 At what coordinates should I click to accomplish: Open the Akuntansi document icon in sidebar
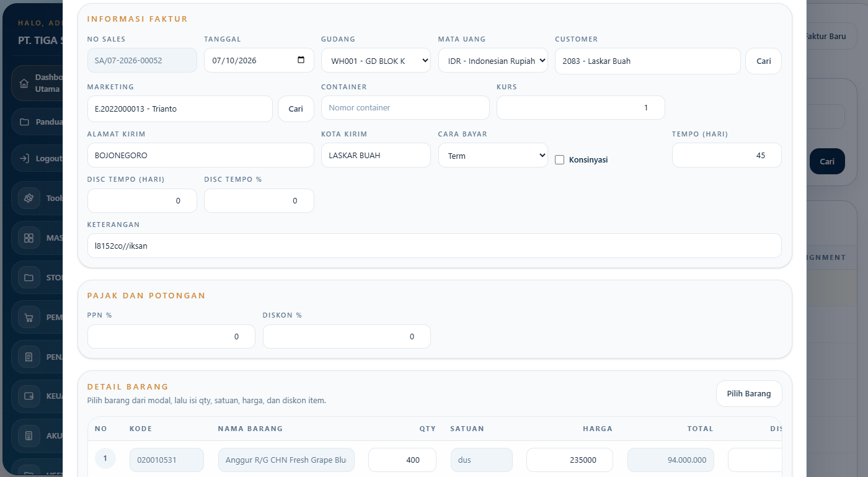click(x=29, y=436)
